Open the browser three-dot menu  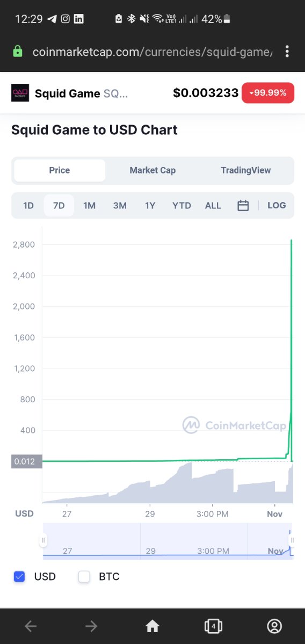point(287,52)
